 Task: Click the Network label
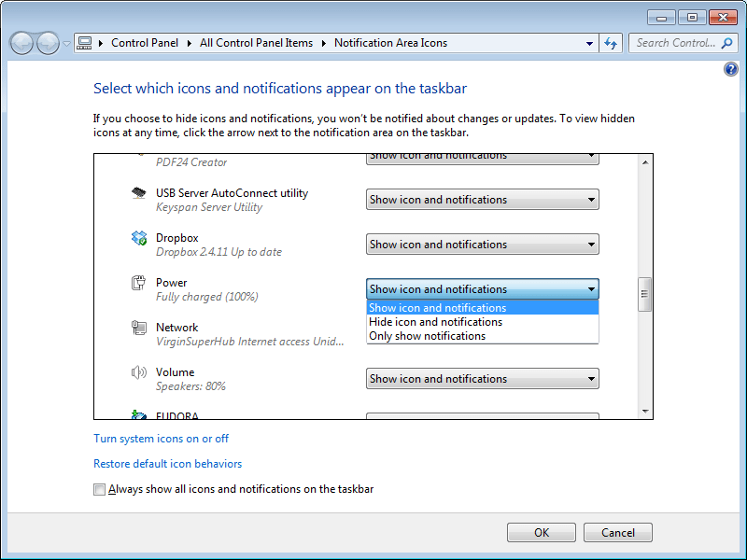click(176, 328)
